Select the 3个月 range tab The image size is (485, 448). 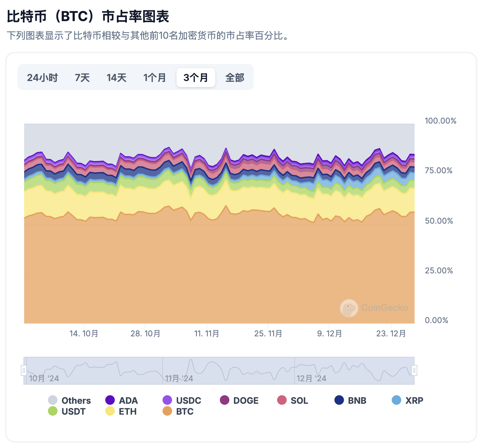[x=196, y=78]
